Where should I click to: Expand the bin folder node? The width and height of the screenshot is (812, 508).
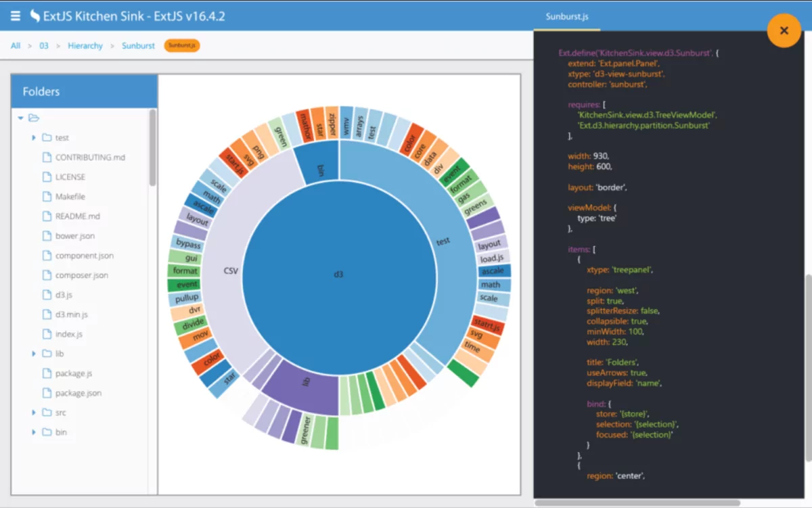[x=34, y=432]
